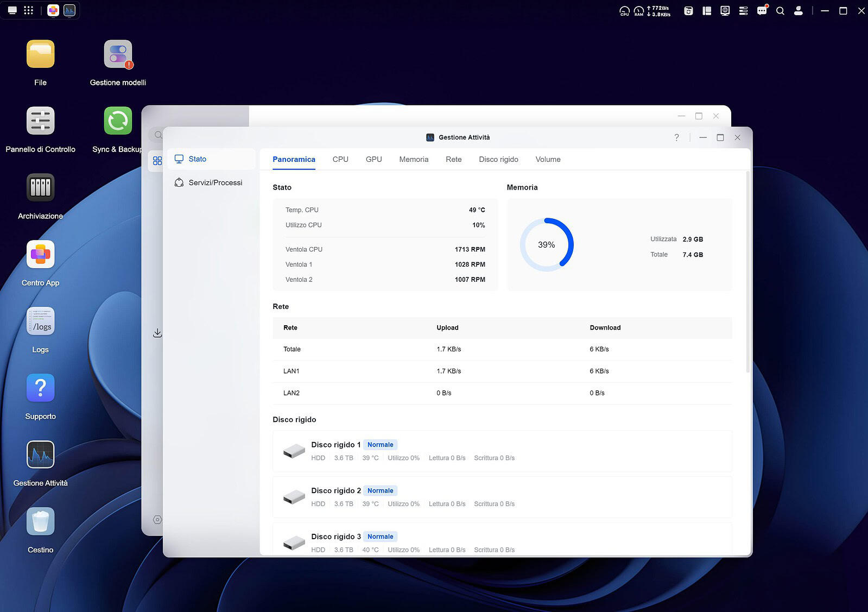Open the Logs desktop icon

pos(41,321)
